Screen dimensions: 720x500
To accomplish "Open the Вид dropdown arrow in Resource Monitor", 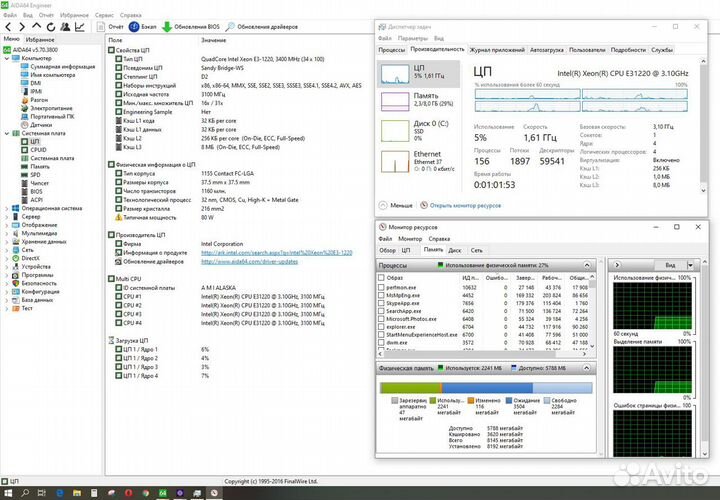I will click(690, 265).
